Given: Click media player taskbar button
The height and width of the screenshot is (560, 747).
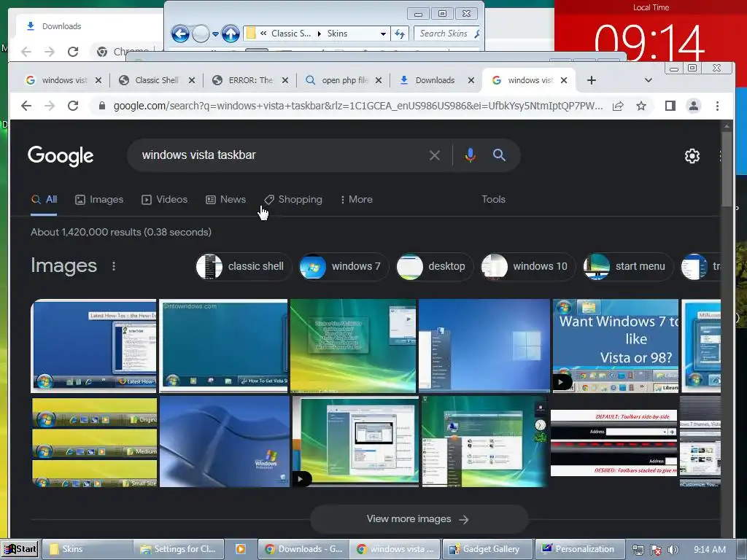Looking at the screenshot, I should tap(241, 549).
